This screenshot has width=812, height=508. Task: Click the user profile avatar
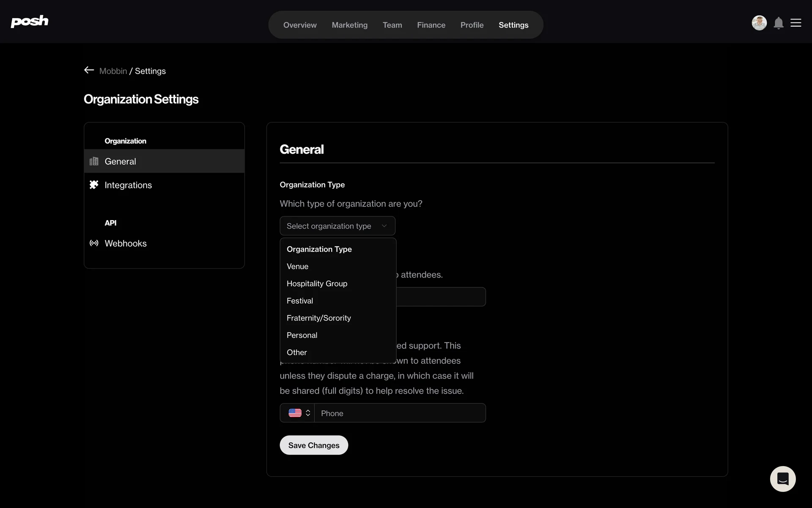coord(759,23)
